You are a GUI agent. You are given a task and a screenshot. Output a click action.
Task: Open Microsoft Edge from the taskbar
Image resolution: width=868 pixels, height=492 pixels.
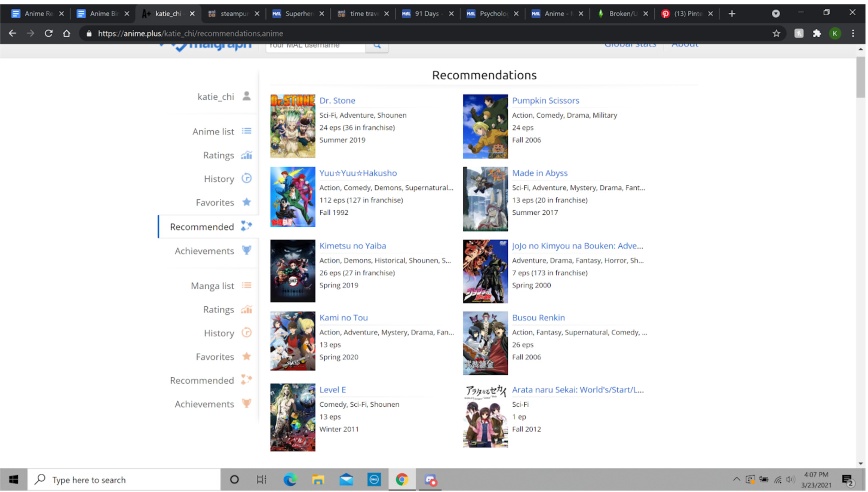(x=290, y=480)
